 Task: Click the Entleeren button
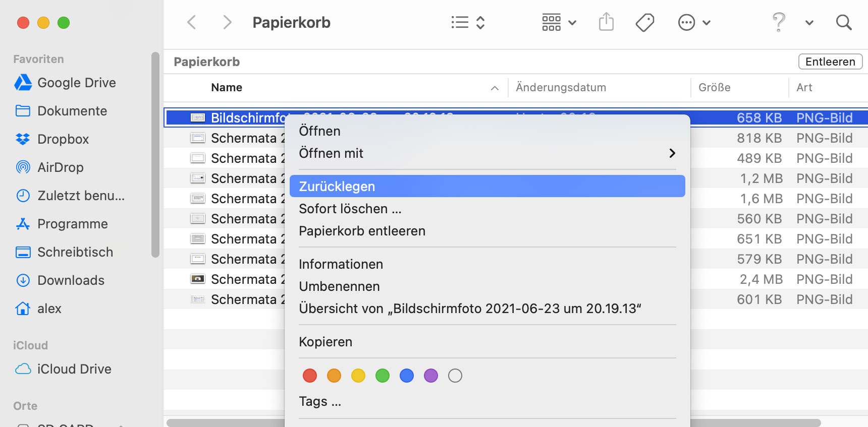[x=830, y=62]
